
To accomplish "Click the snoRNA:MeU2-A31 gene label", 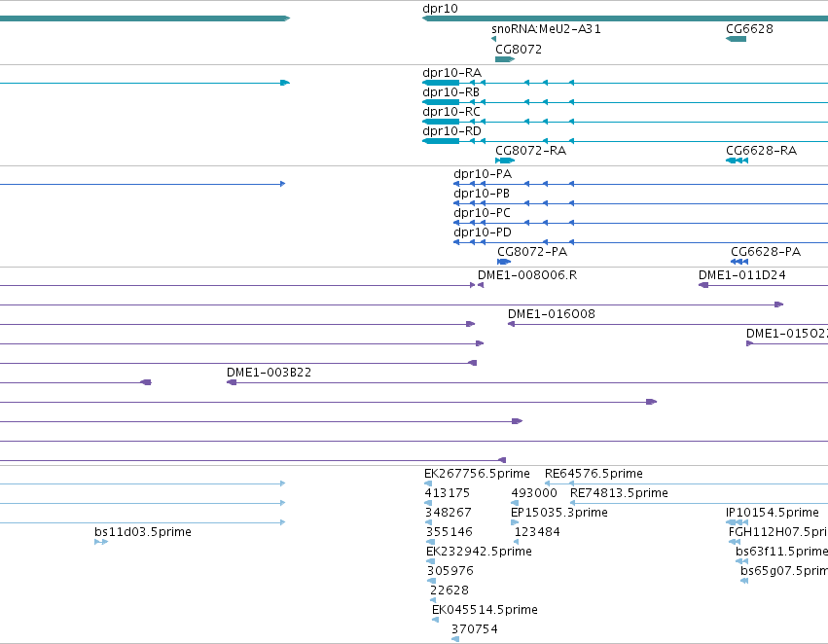I will [x=546, y=29].
